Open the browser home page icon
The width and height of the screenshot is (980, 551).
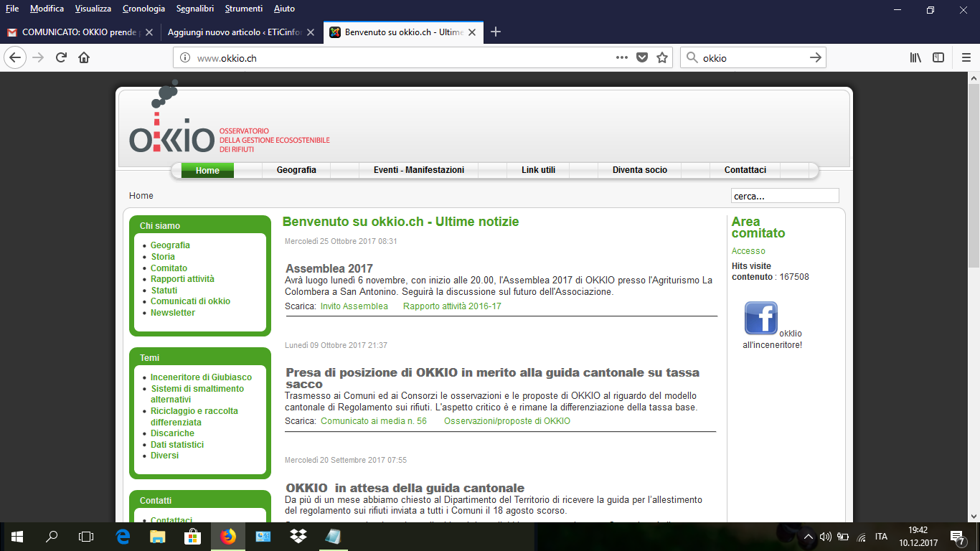point(84,57)
